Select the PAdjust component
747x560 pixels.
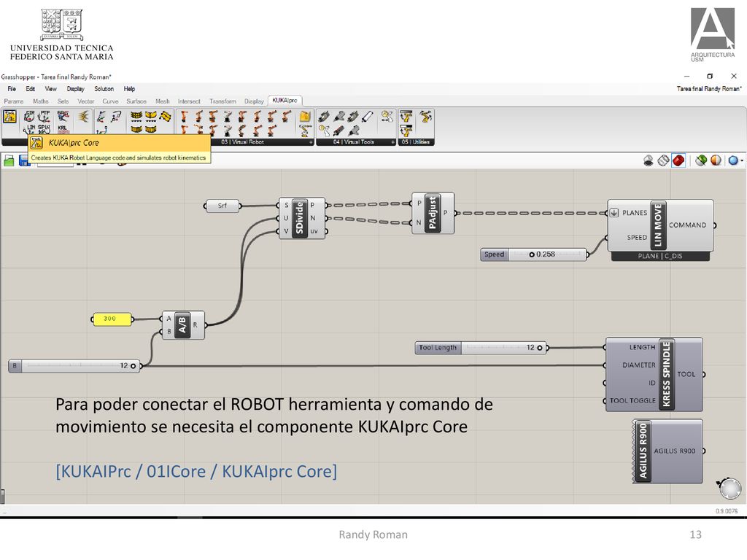tap(433, 213)
